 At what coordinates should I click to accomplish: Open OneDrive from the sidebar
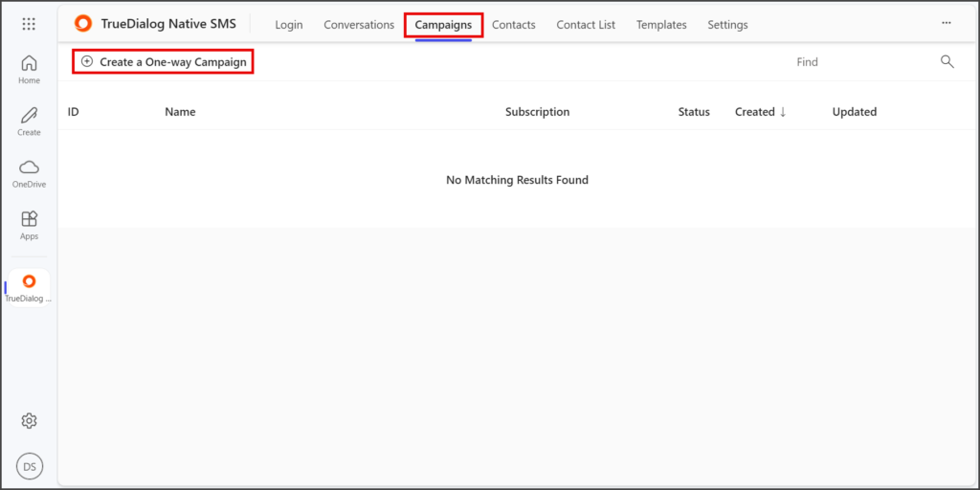(29, 173)
